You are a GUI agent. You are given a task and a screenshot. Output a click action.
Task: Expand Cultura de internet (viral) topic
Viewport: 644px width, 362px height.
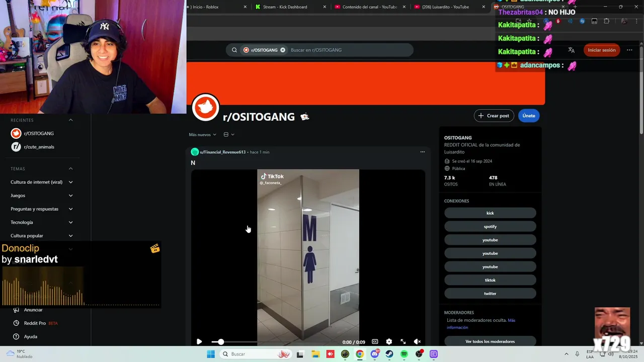[x=43, y=182]
